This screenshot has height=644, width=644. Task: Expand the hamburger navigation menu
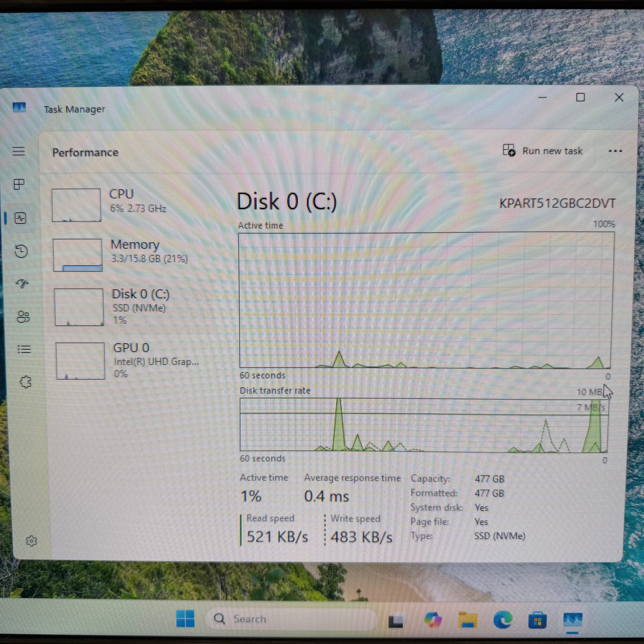click(x=19, y=151)
